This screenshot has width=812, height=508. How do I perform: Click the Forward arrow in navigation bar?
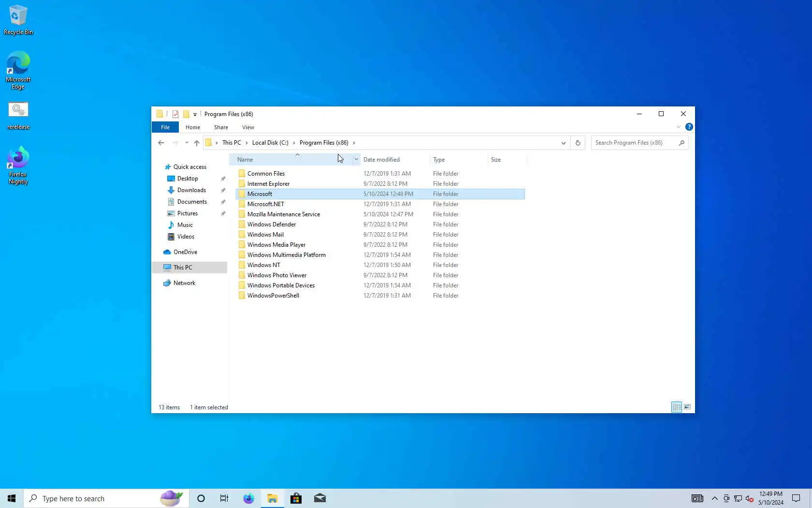point(175,143)
